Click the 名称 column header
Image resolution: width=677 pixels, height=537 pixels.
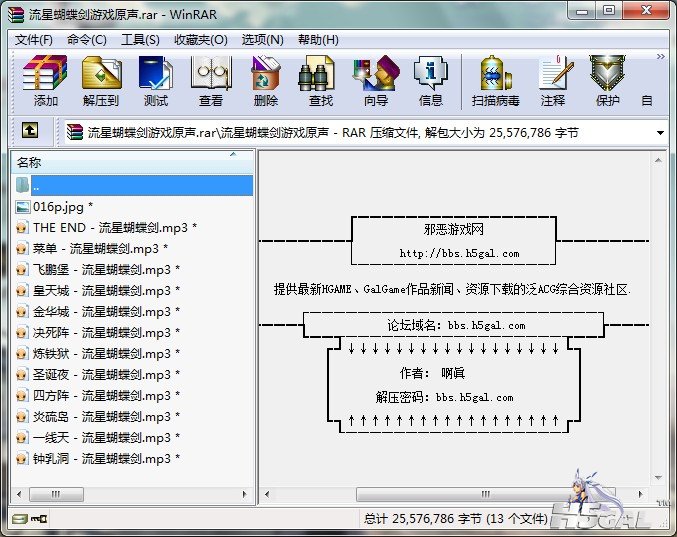132,162
